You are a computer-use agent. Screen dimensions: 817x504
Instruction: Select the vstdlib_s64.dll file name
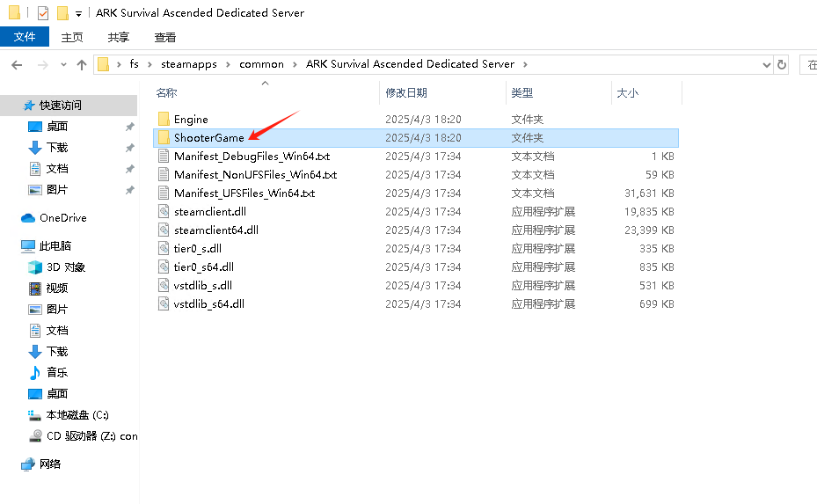(209, 304)
